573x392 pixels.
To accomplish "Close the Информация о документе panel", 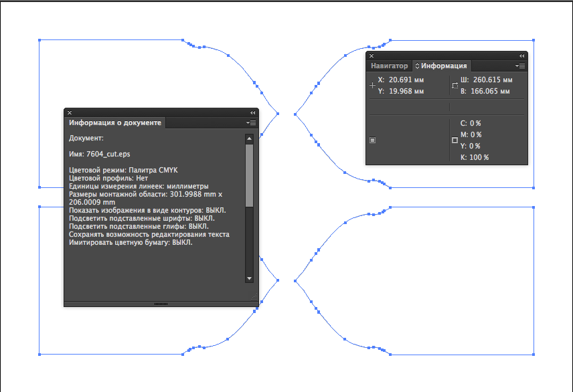I will [70, 112].
